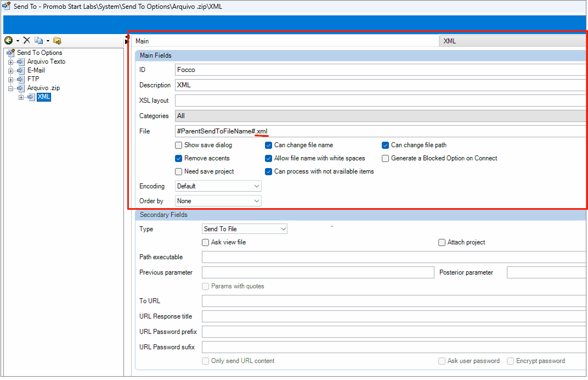Image resolution: width=588 pixels, height=380 pixels.
Task: Enable Show save dialog checkbox
Action: coord(178,145)
